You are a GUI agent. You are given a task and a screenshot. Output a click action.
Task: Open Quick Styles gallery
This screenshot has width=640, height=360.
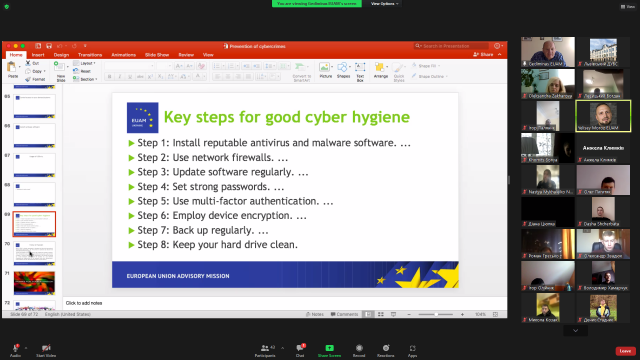click(x=399, y=72)
